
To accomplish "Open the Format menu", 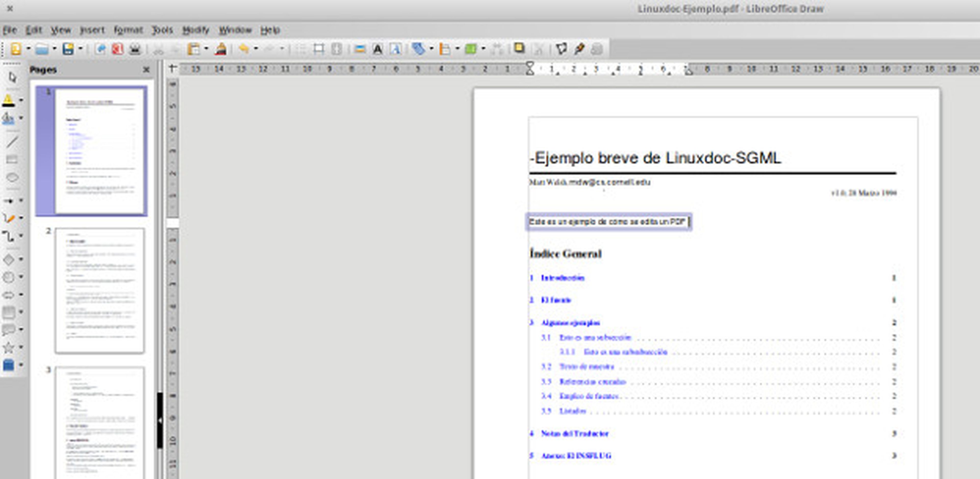I will [x=128, y=30].
